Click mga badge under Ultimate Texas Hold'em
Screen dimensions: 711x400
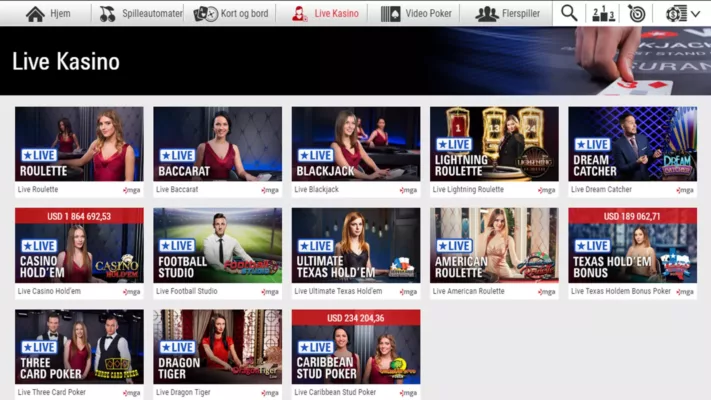coord(408,292)
